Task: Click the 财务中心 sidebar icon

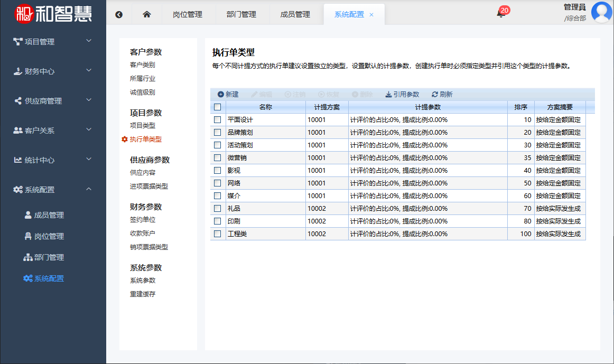Action: [x=17, y=71]
